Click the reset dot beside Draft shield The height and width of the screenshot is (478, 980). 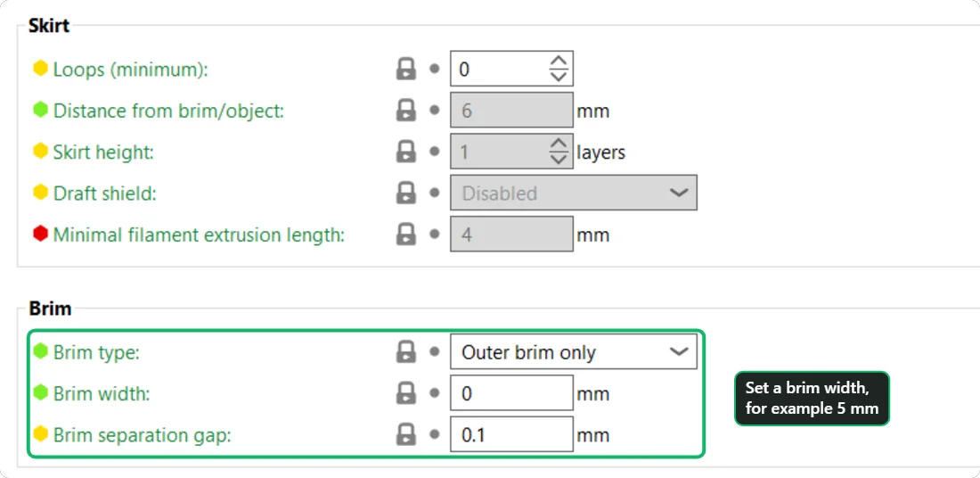435,194
